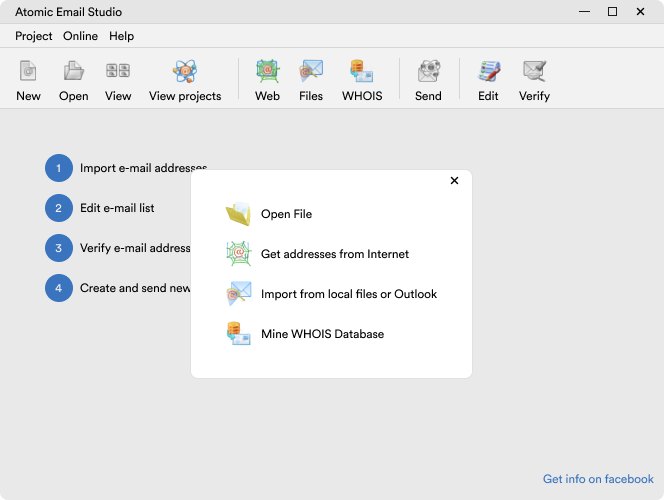Open the Online menu
Image resolution: width=664 pixels, height=500 pixels.
81,36
